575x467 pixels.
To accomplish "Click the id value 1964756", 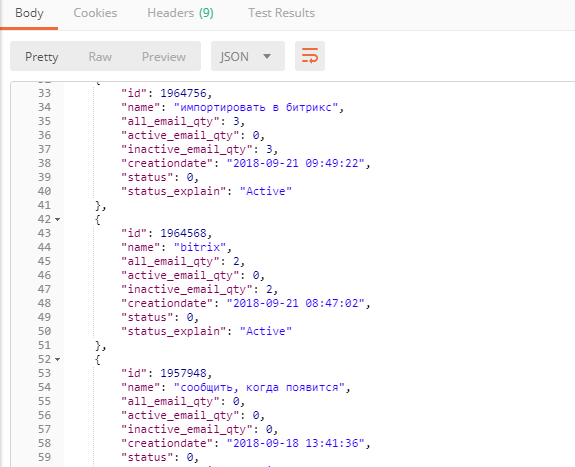I will click(x=183, y=93).
